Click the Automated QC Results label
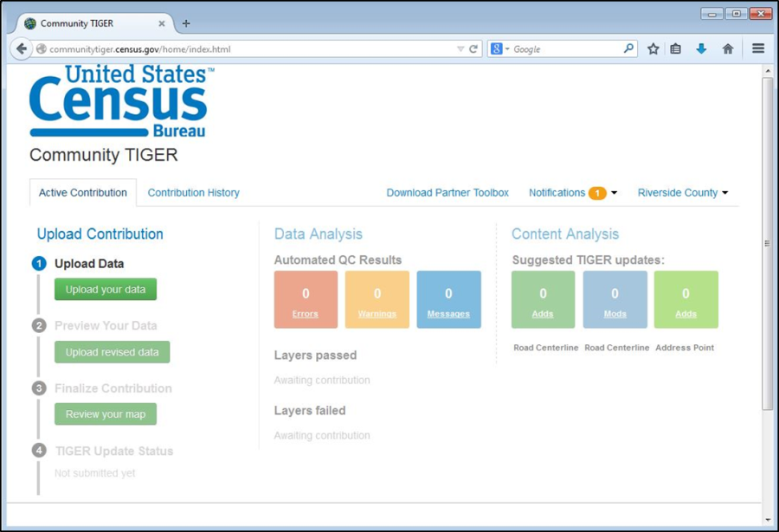Image resolution: width=779 pixels, height=532 pixels. 338,260
